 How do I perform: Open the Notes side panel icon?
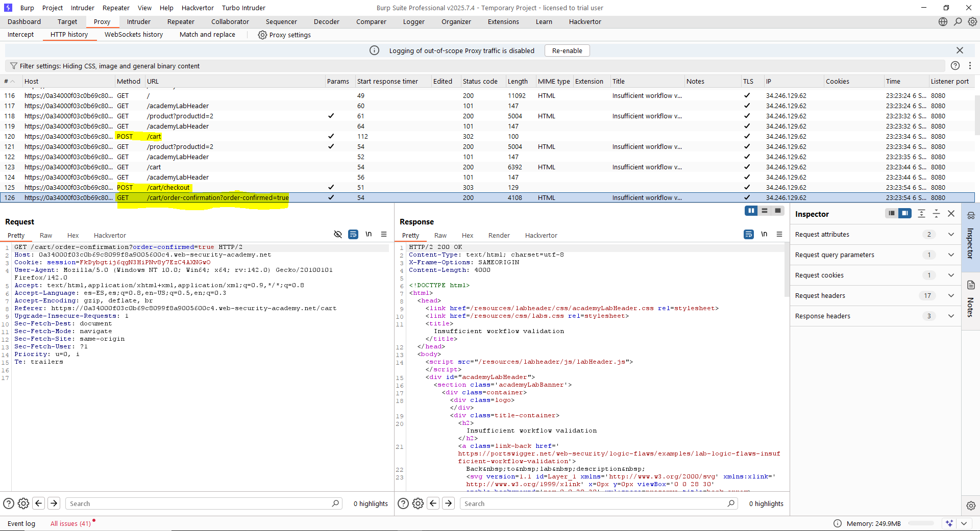971,285
